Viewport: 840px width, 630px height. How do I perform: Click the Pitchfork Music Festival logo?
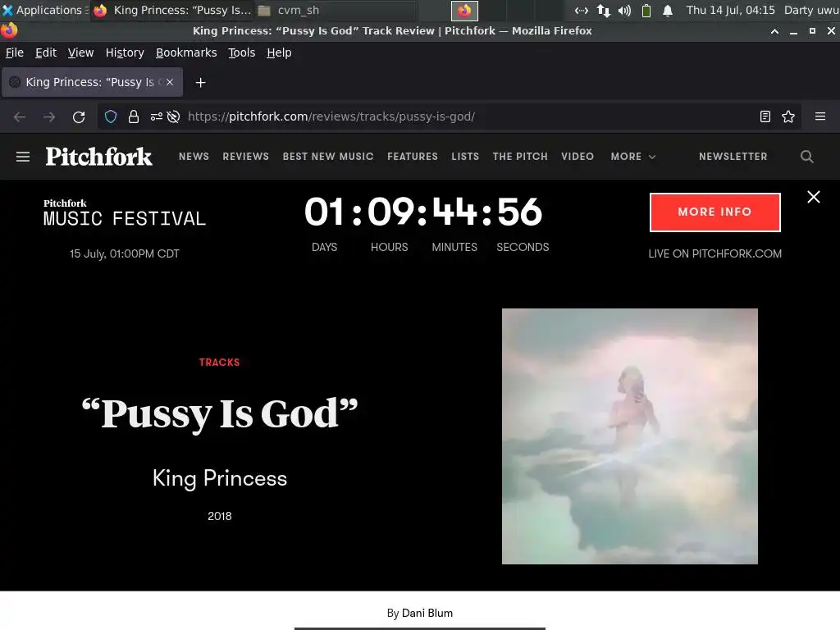(x=125, y=212)
